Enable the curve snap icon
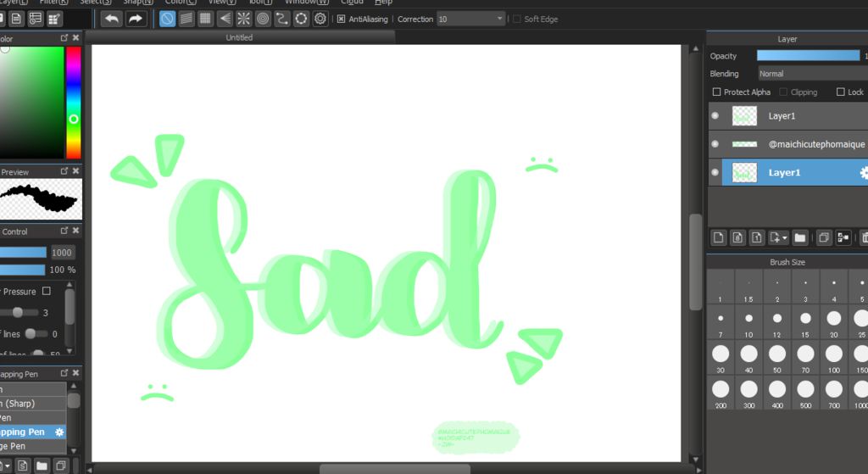 point(281,19)
